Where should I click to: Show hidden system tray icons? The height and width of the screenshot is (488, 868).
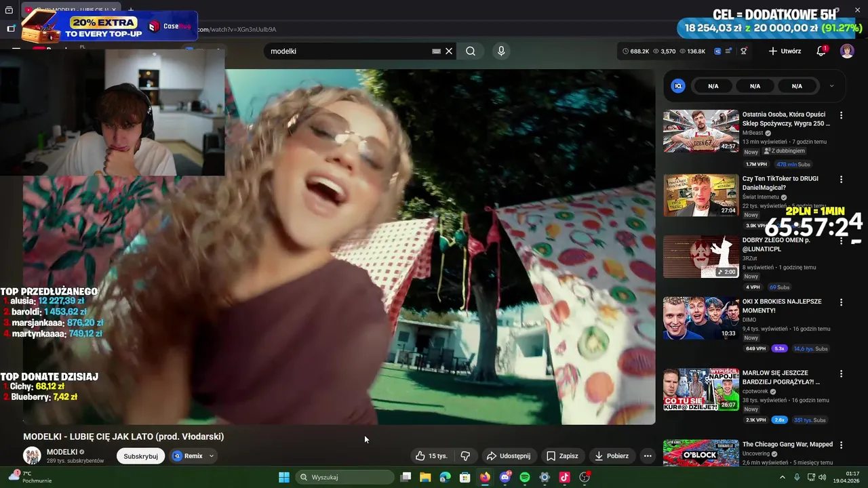[782, 477]
